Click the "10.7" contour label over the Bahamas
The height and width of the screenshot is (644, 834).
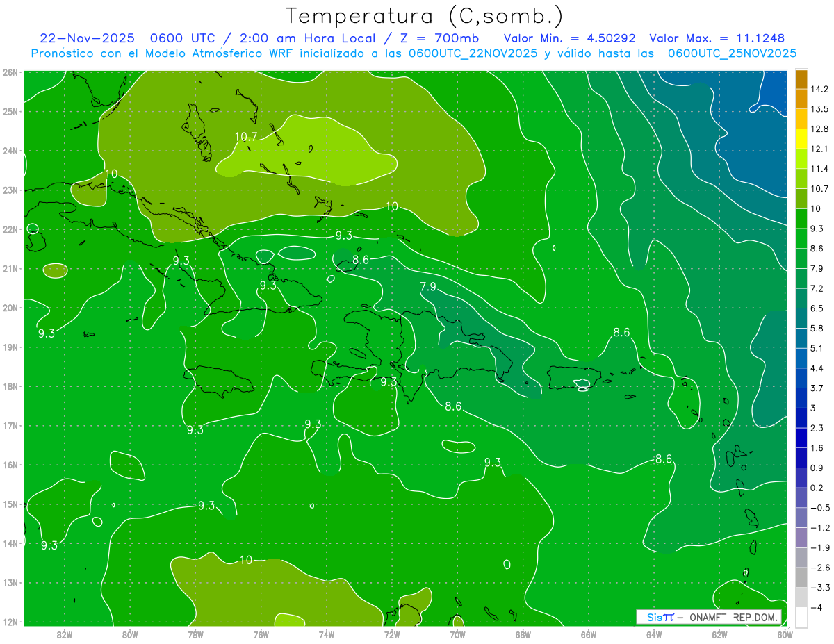point(246,137)
